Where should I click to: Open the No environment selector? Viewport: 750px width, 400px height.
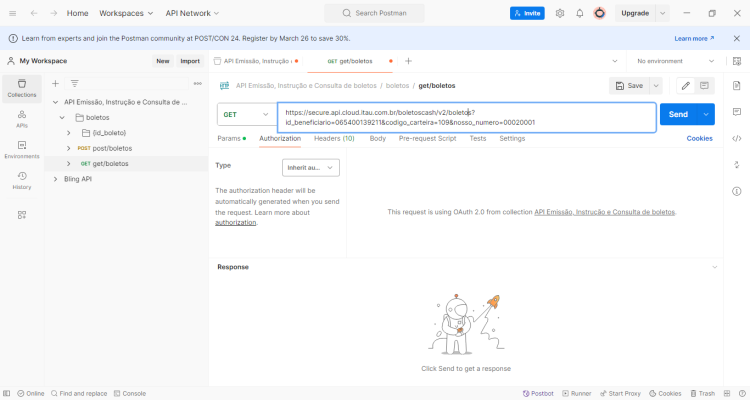click(675, 61)
